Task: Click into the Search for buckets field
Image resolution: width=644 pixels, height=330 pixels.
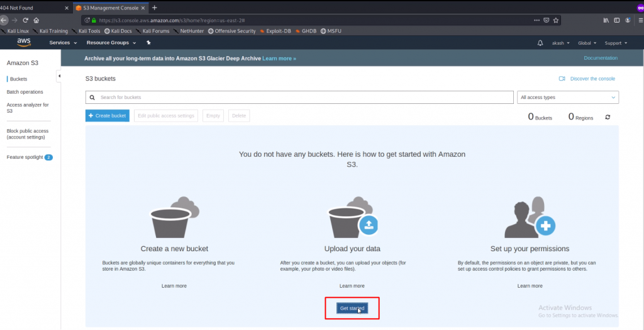Action: (299, 98)
